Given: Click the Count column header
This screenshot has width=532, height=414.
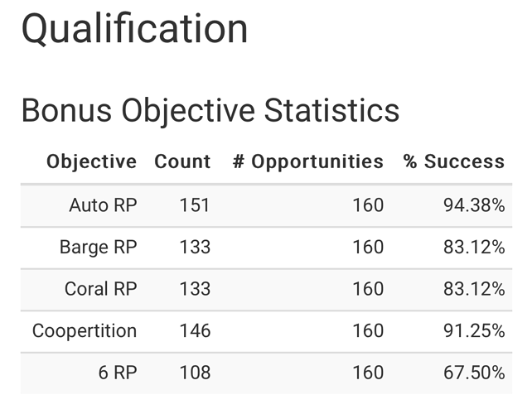Looking at the screenshot, I should (182, 161).
